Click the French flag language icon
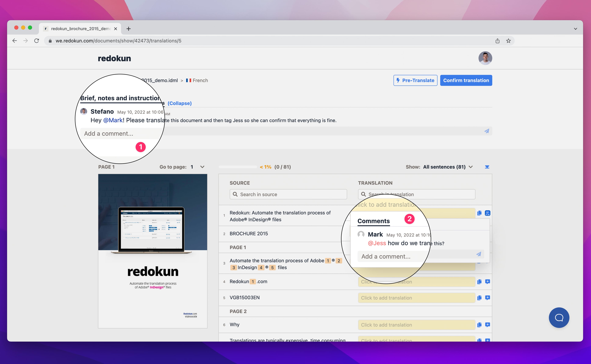591x364 pixels. coord(189,80)
